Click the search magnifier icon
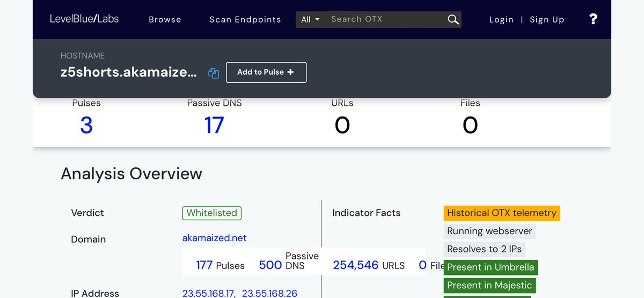 pyautogui.click(x=453, y=20)
